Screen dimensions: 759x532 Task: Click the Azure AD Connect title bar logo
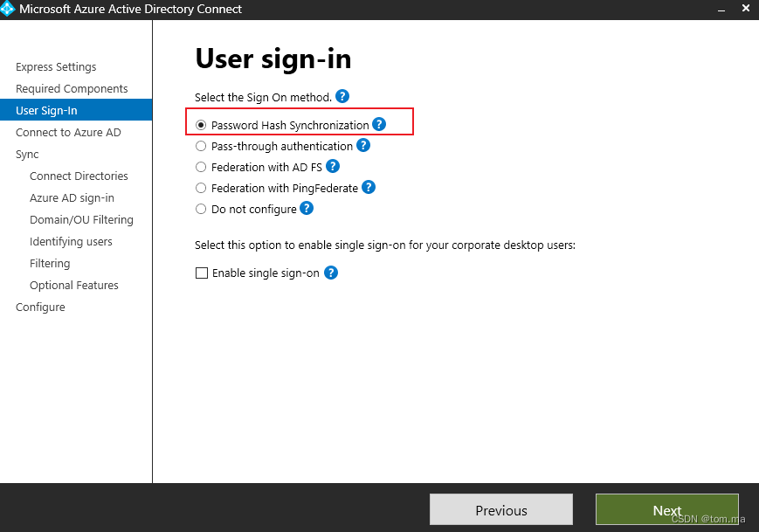point(8,9)
